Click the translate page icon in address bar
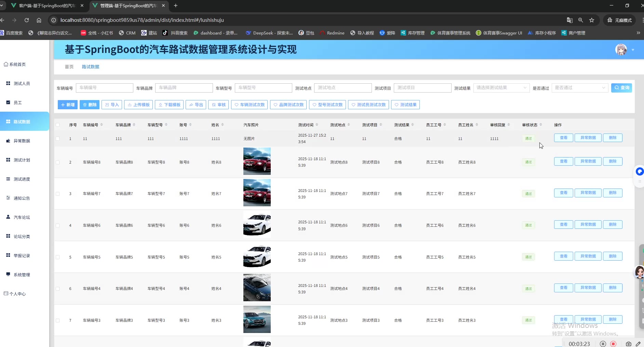Viewport: 644px width, 347px height. click(x=569, y=20)
